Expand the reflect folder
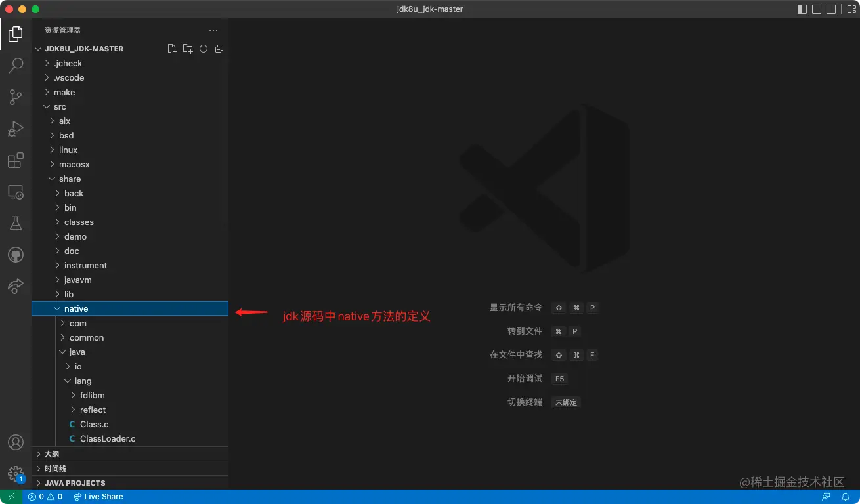Image resolution: width=860 pixels, height=504 pixels. click(x=130, y=409)
